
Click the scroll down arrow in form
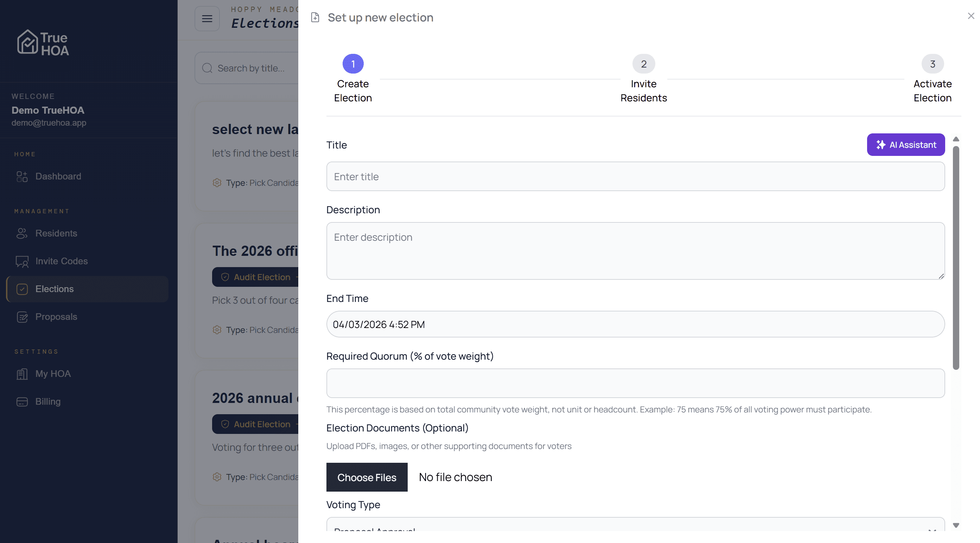956,525
